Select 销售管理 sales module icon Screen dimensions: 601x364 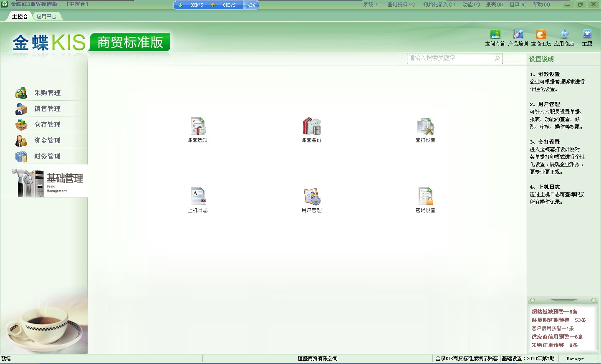coord(21,109)
